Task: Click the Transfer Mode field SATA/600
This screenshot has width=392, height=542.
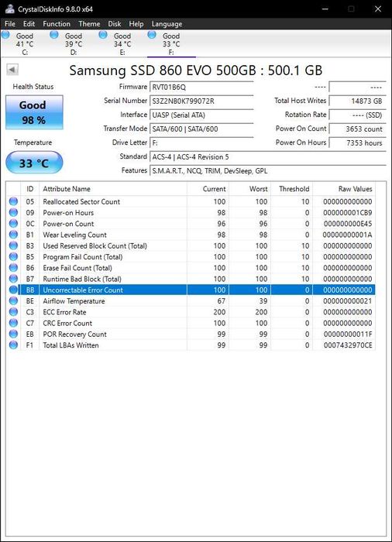Action: tap(201, 129)
